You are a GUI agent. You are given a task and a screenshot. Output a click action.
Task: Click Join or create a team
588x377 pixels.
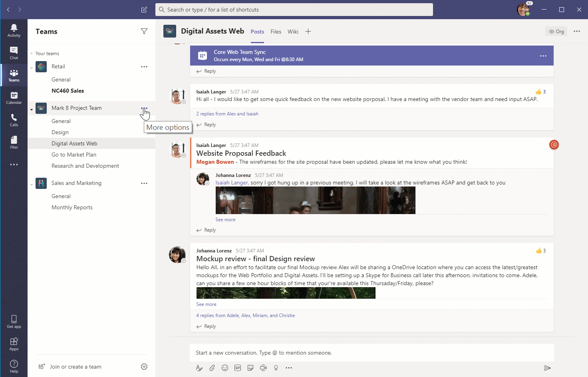(75, 367)
